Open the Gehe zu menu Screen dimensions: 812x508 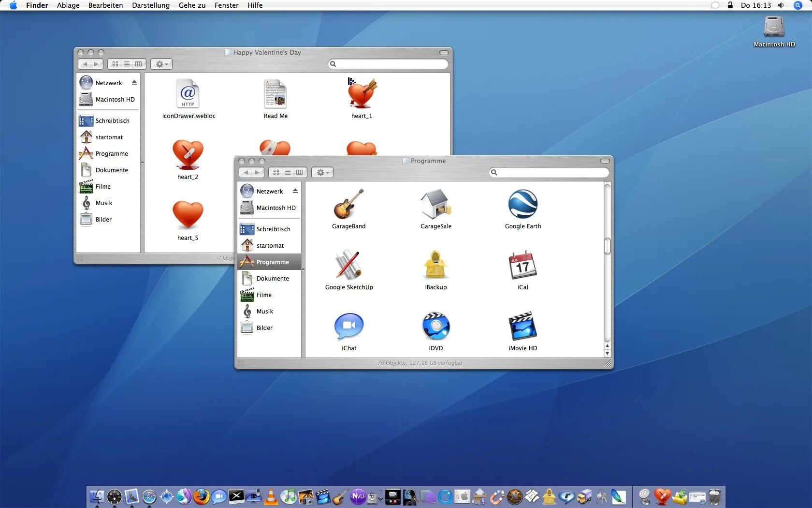192,5
